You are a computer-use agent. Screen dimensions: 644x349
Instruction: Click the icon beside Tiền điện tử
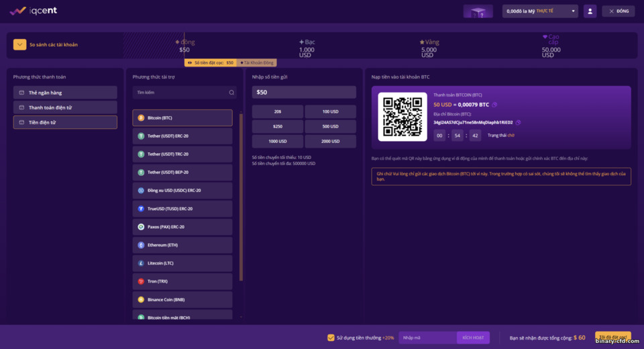[21, 123]
